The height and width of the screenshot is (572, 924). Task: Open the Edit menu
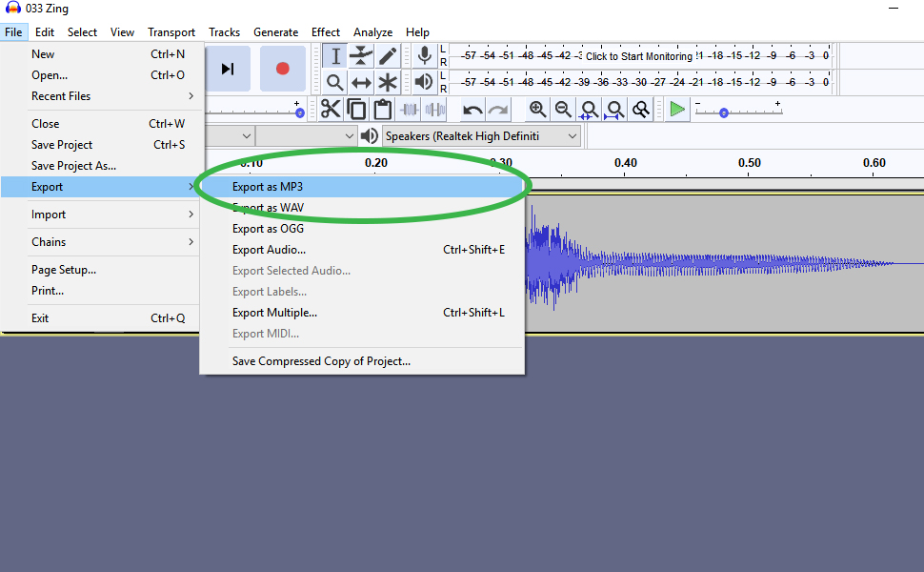point(44,32)
